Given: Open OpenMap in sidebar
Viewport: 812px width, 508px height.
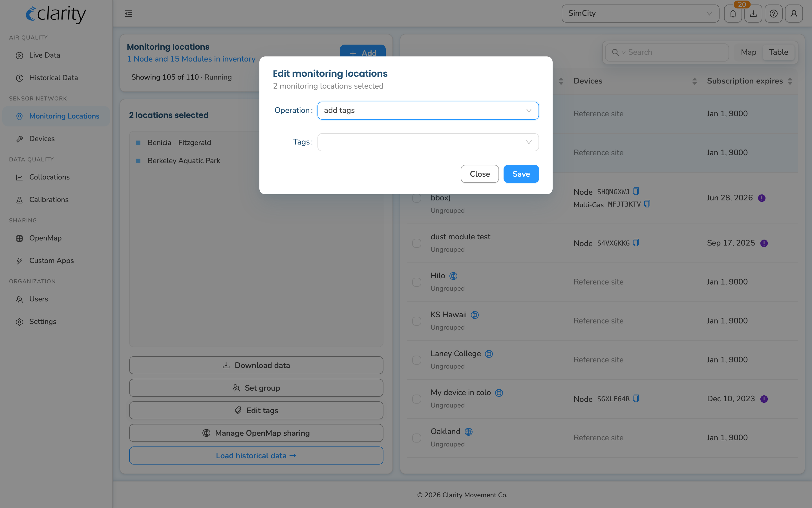Looking at the screenshot, I should pyautogui.click(x=56, y=238).
